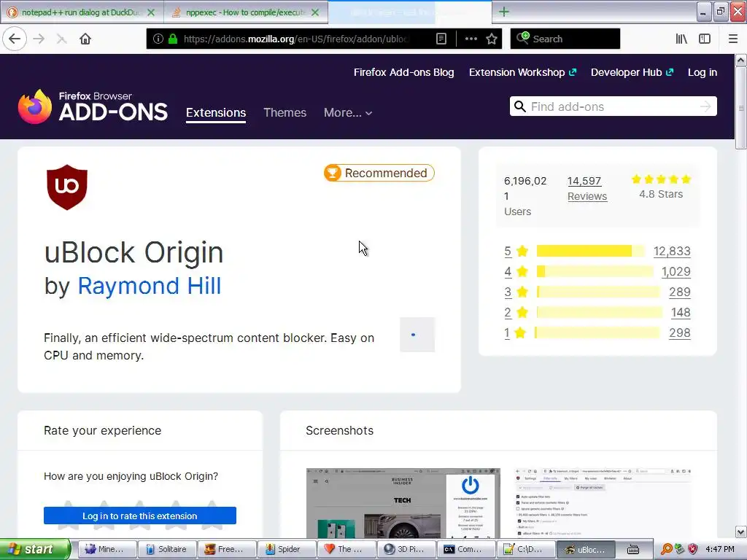Screen dimensions: 747x560
Task: Click the Start button
Action: (x=35, y=549)
